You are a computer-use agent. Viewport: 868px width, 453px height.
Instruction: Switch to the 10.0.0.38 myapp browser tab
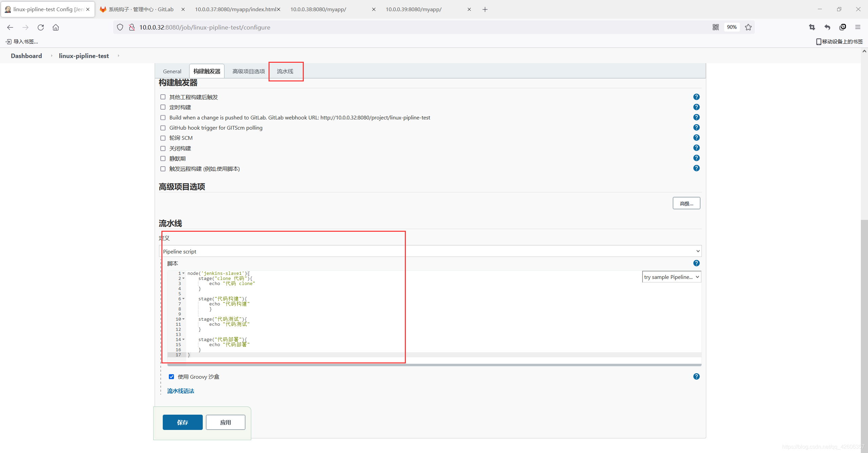pyautogui.click(x=332, y=10)
